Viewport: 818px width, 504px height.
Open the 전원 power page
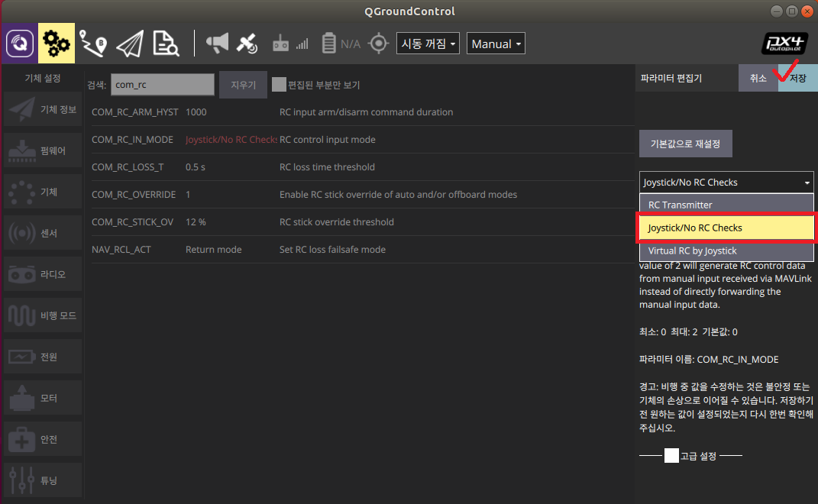(x=43, y=357)
